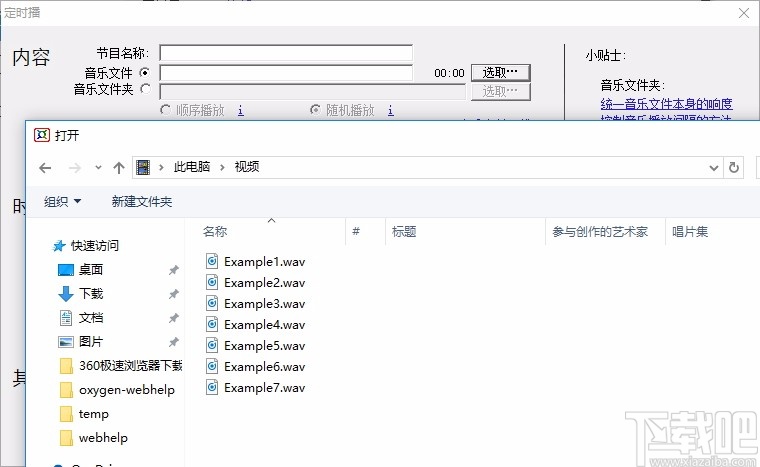Click the Forward arrow in Open dialog
Screen dimensions: 760x467
(x=75, y=168)
